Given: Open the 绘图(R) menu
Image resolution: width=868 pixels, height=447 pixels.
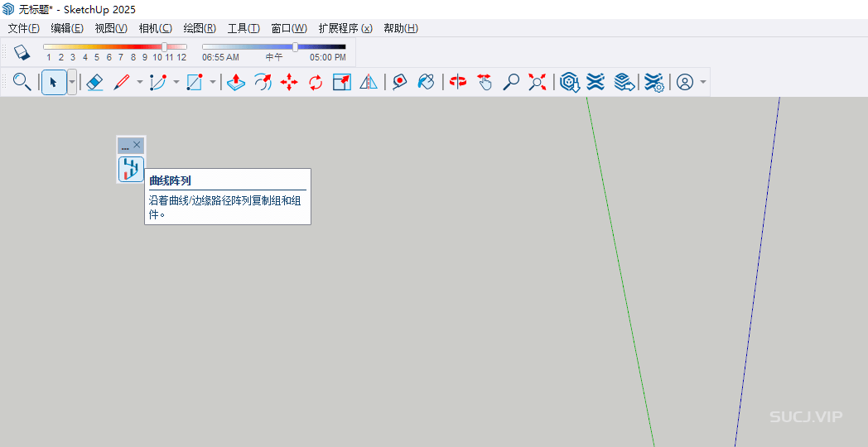Looking at the screenshot, I should click(x=200, y=28).
